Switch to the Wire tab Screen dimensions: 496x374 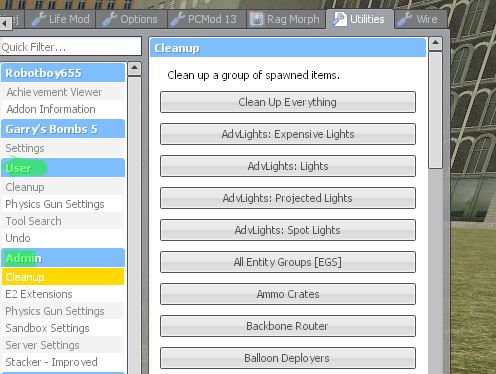tap(421, 19)
